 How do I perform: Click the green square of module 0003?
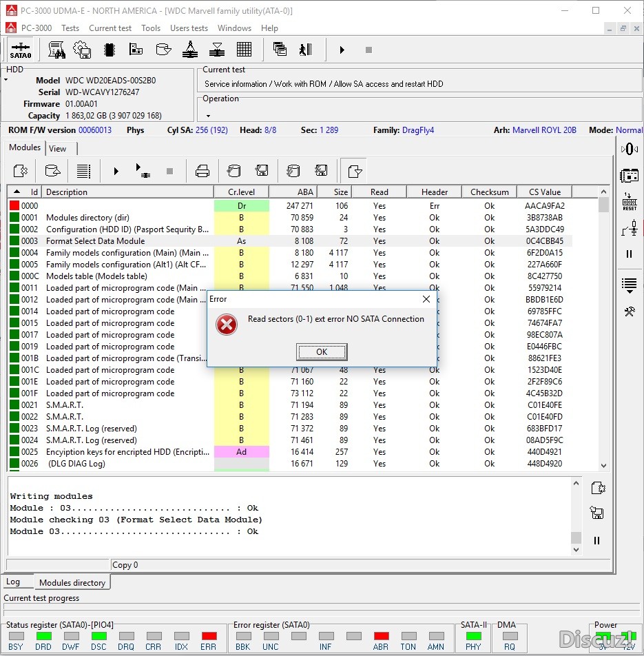tap(14, 241)
